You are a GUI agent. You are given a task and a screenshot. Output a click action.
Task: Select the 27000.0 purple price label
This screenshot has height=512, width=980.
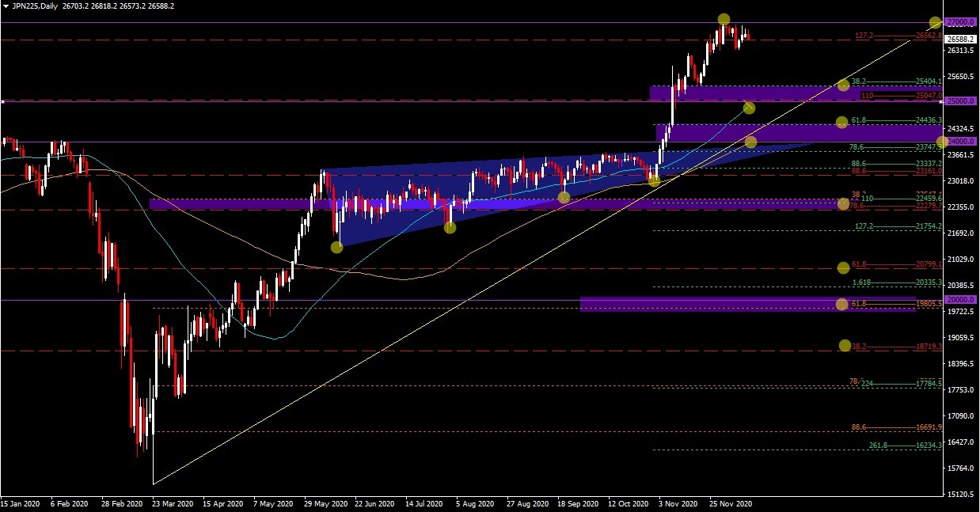959,23
